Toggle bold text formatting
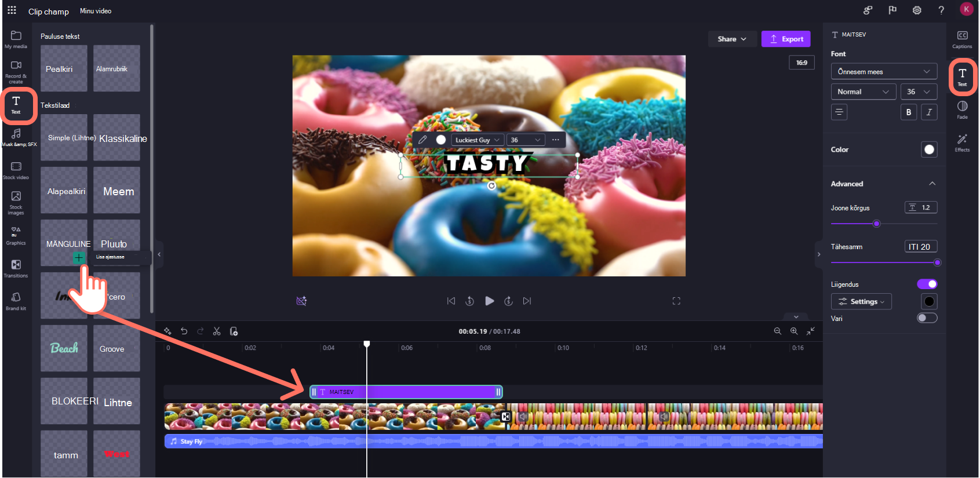This screenshot has width=980, height=478. [x=908, y=112]
